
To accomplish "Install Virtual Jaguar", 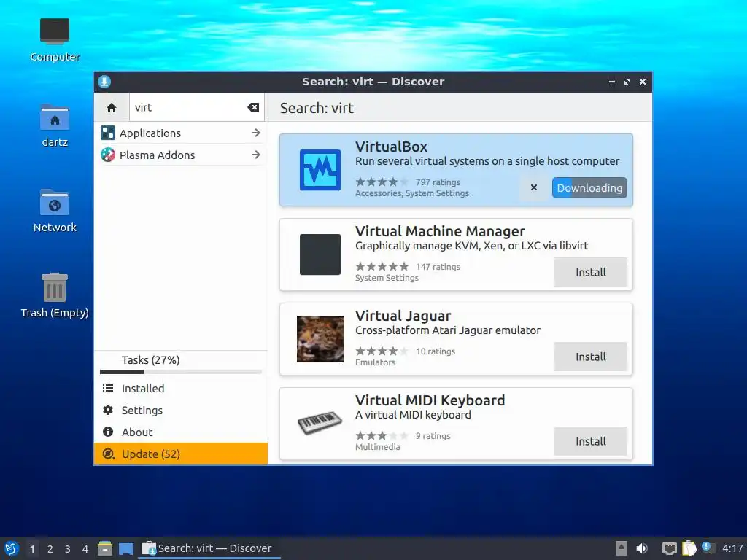I will coord(591,357).
